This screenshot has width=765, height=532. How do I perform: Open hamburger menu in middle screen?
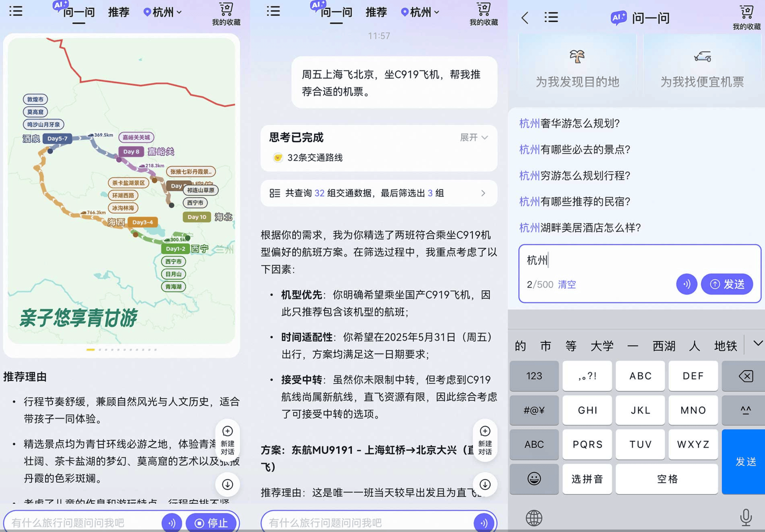[x=273, y=11]
